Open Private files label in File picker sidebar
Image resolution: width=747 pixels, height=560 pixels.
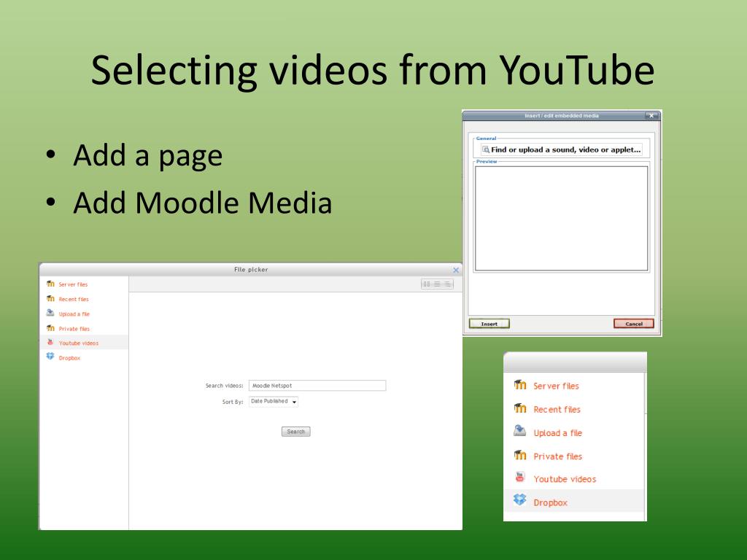(x=74, y=329)
